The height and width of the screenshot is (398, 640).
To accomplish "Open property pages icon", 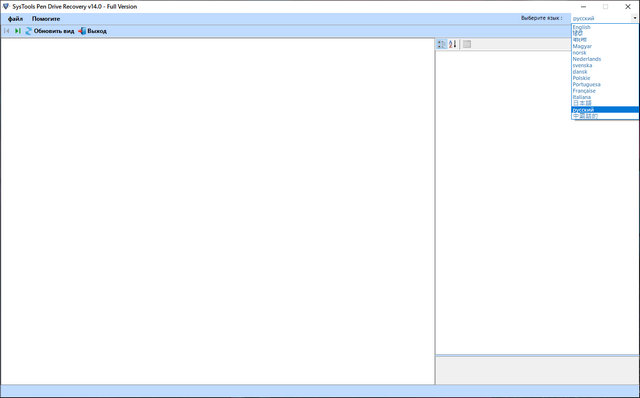I will (x=467, y=44).
